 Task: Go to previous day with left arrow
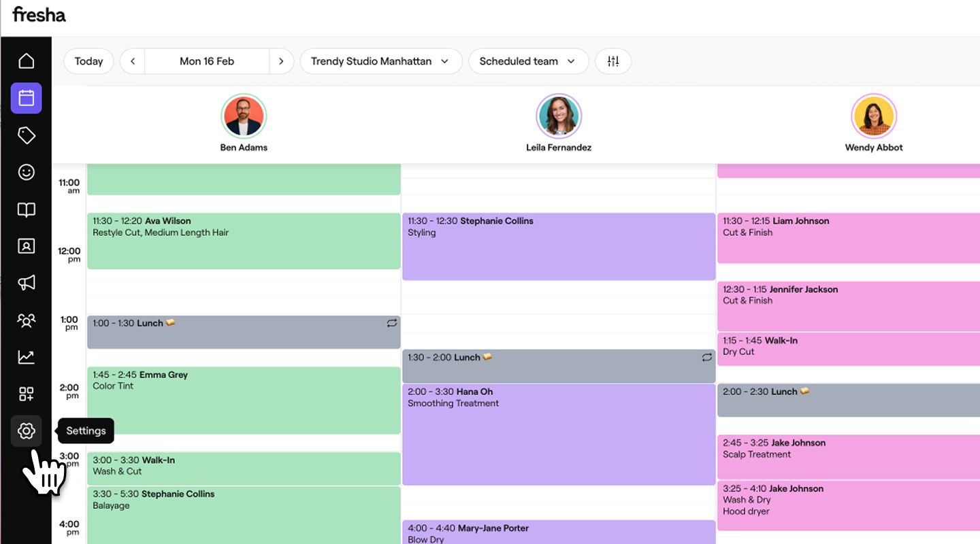(133, 61)
